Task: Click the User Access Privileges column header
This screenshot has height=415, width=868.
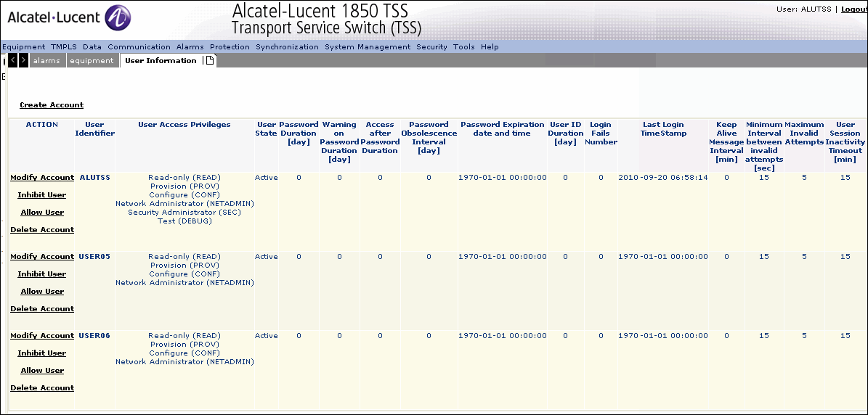Action: point(184,125)
